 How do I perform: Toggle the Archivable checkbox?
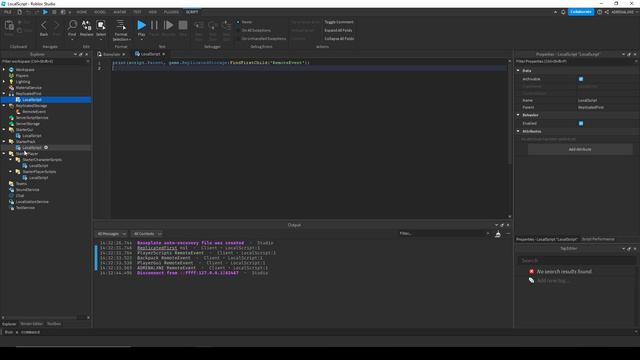coord(581,79)
